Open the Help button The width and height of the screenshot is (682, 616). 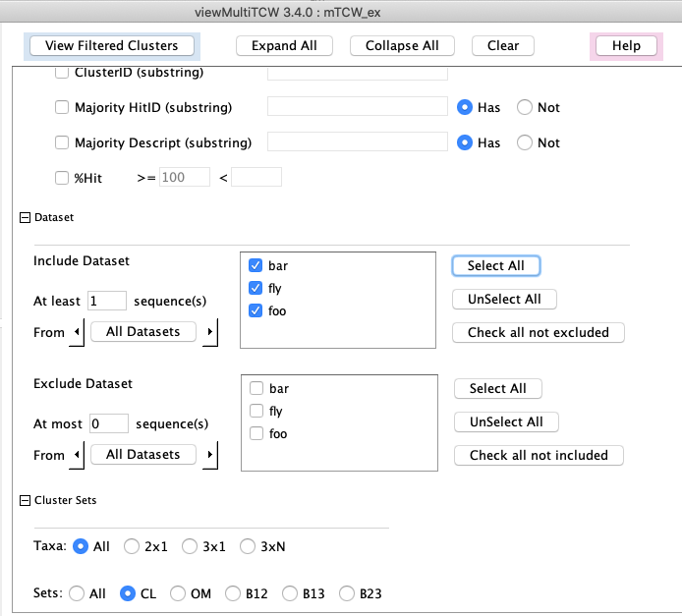pyautogui.click(x=626, y=46)
